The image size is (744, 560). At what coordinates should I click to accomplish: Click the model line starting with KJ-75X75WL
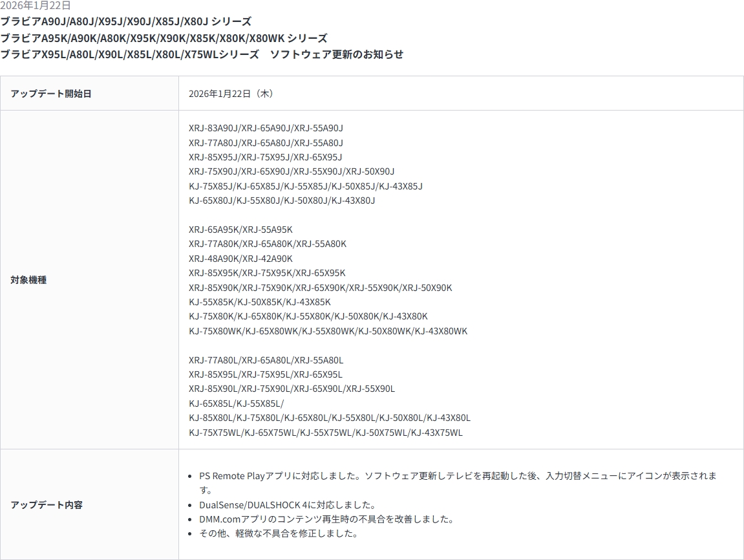(325, 433)
